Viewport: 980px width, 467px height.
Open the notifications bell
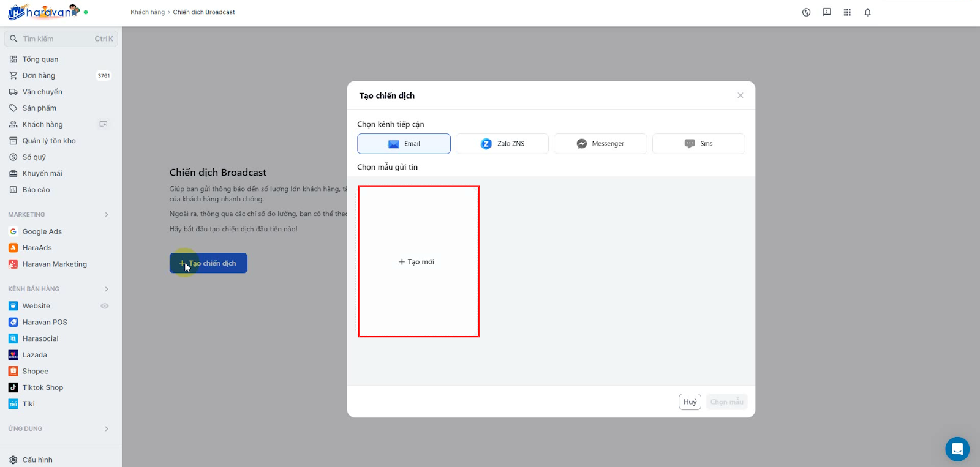pos(867,12)
